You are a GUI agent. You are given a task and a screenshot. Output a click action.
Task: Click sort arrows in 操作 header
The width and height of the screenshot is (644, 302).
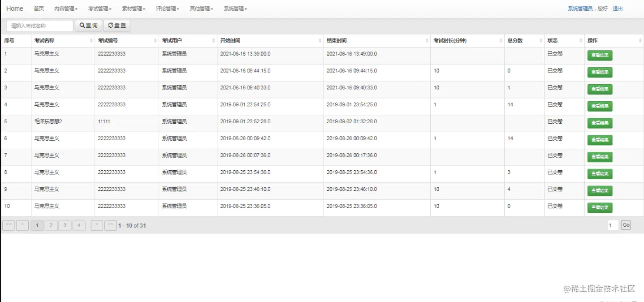pos(640,41)
